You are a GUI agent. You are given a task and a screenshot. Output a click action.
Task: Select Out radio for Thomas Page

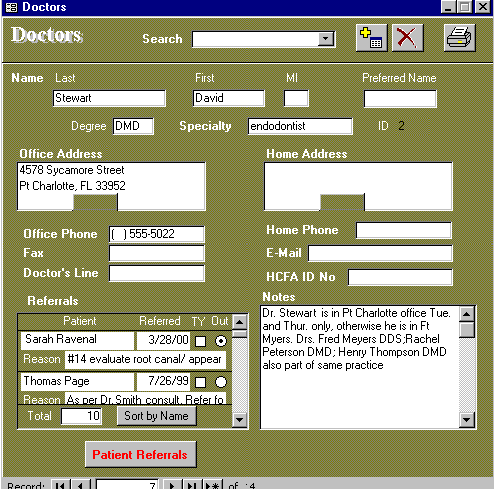(x=221, y=382)
